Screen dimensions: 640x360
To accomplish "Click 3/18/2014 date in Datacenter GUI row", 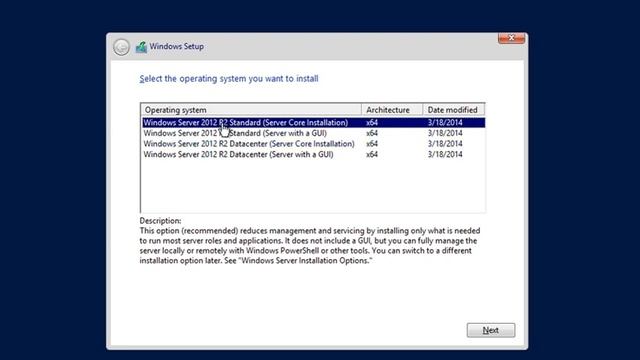I will click(x=445, y=154).
